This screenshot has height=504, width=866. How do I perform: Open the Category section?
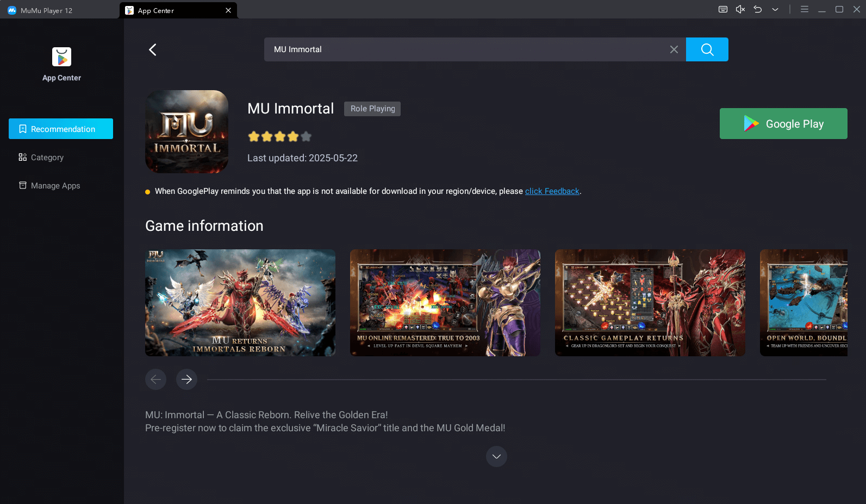coord(61,157)
